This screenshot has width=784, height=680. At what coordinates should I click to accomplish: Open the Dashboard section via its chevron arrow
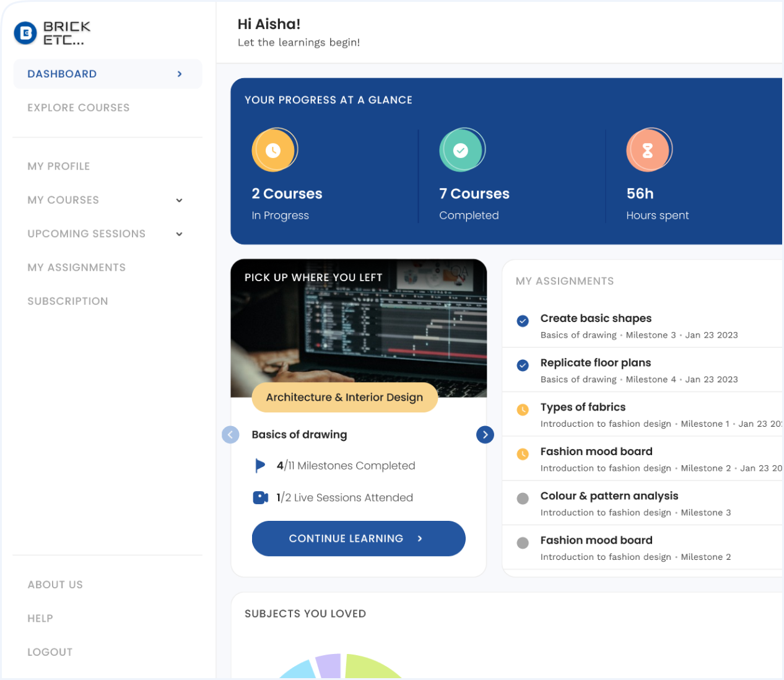tap(180, 74)
